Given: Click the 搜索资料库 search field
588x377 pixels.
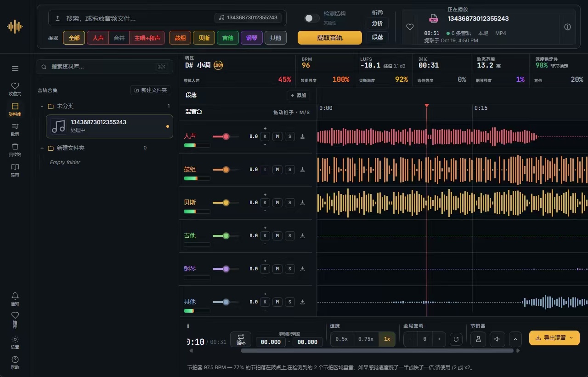Looking at the screenshot, I should pyautogui.click(x=104, y=67).
